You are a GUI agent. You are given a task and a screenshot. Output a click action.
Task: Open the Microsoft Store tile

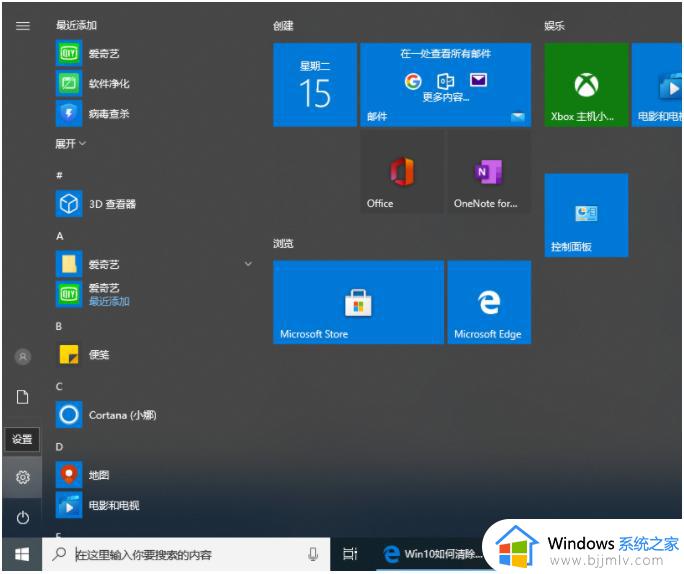[359, 302]
